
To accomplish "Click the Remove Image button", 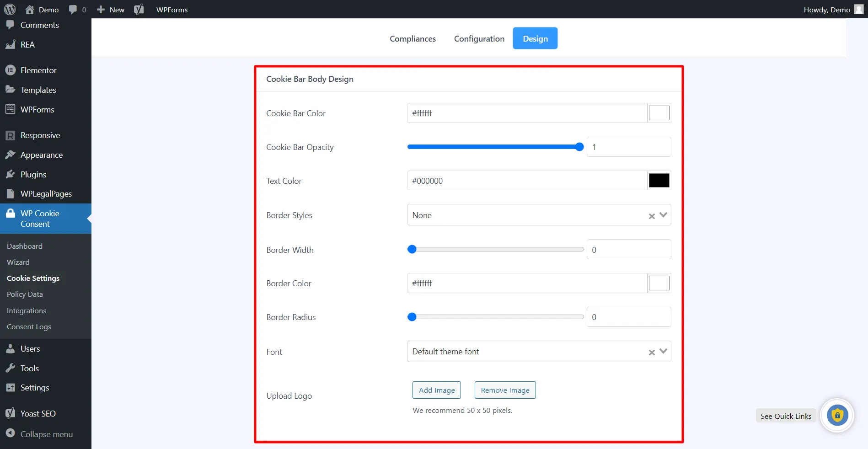I will (505, 390).
